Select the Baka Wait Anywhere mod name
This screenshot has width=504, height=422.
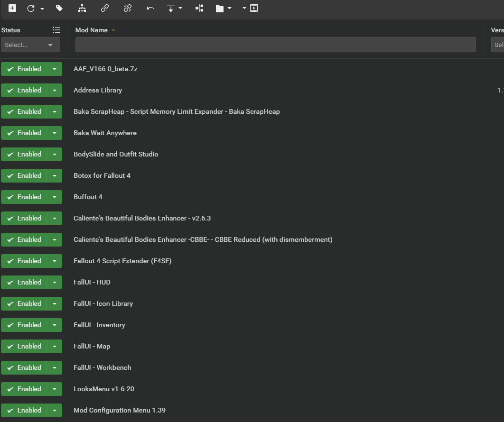point(105,133)
